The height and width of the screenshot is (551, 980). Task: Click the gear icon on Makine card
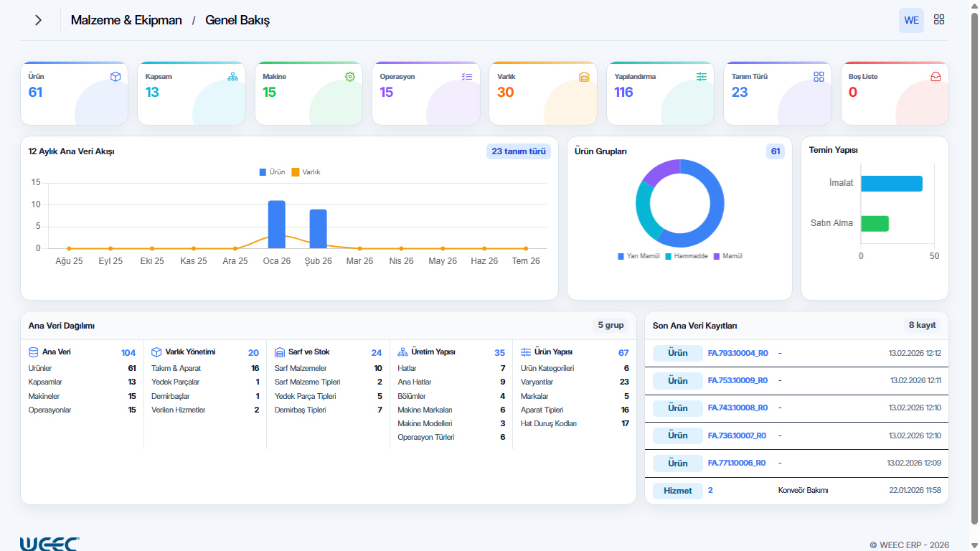tap(350, 77)
